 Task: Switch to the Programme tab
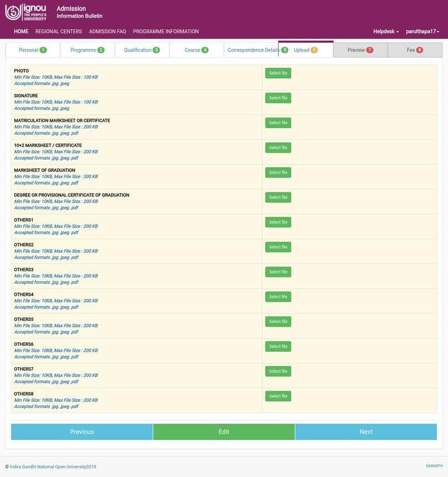click(87, 50)
